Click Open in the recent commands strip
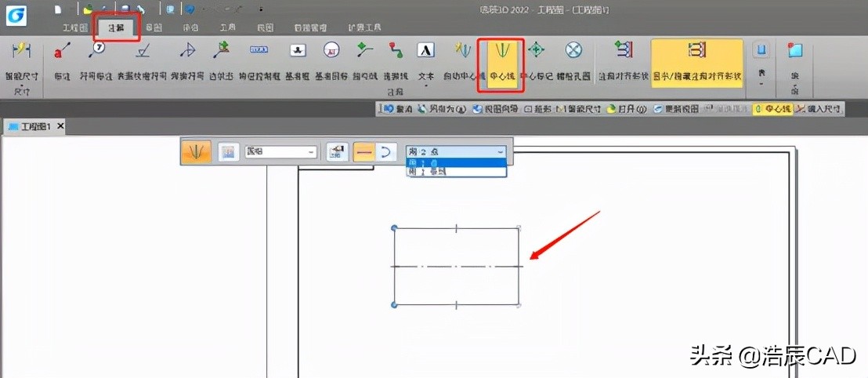 [x=627, y=109]
